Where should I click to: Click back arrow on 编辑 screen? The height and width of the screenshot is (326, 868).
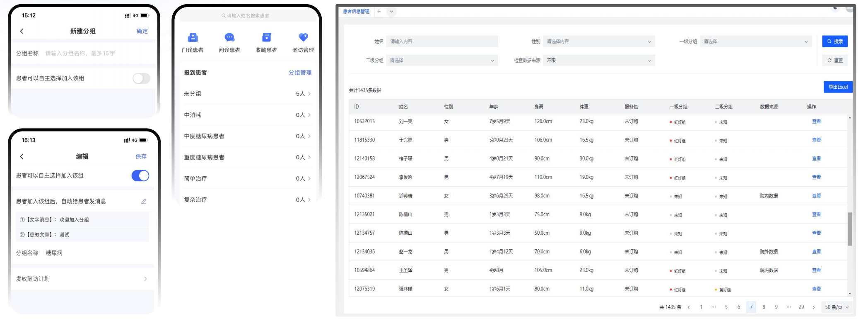22,156
